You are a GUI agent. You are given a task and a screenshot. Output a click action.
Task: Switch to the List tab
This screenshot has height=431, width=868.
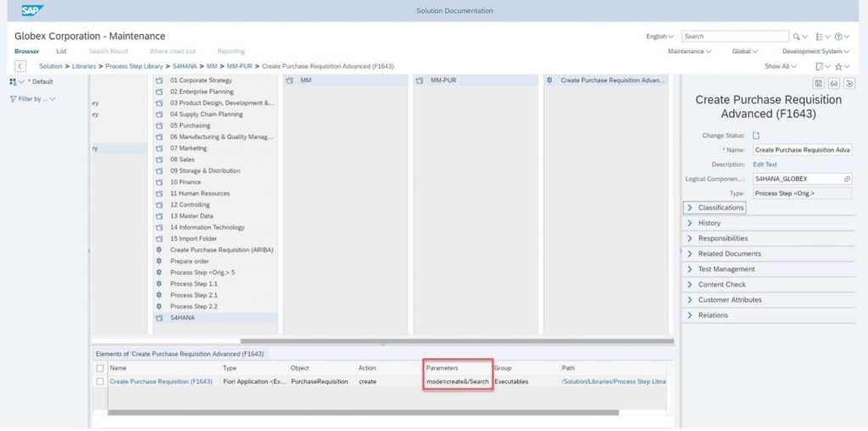point(61,52)
